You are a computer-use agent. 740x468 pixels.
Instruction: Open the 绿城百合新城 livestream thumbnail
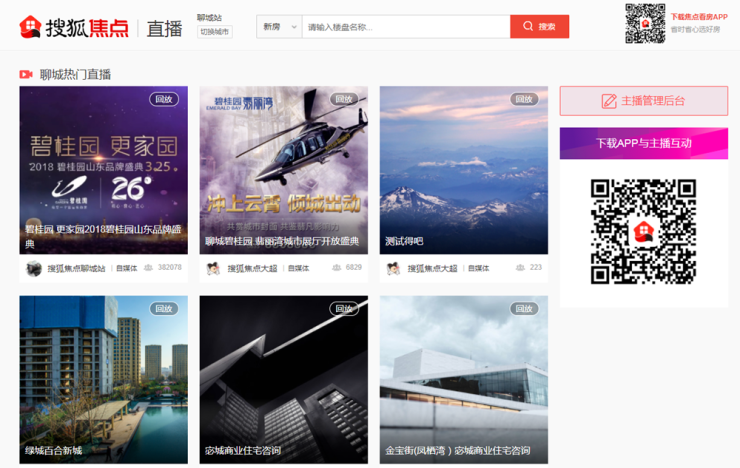(x=103, y=380)
